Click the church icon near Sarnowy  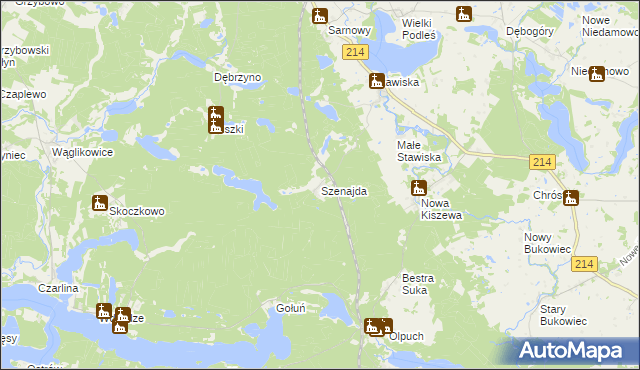[320, 16]
